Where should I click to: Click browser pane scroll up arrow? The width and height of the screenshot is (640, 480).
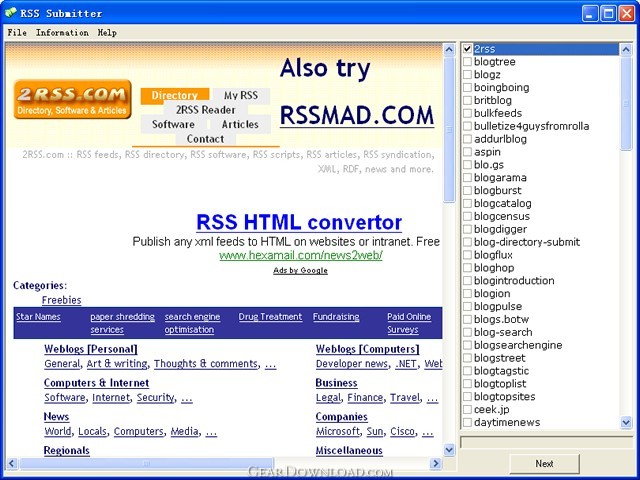449,50
